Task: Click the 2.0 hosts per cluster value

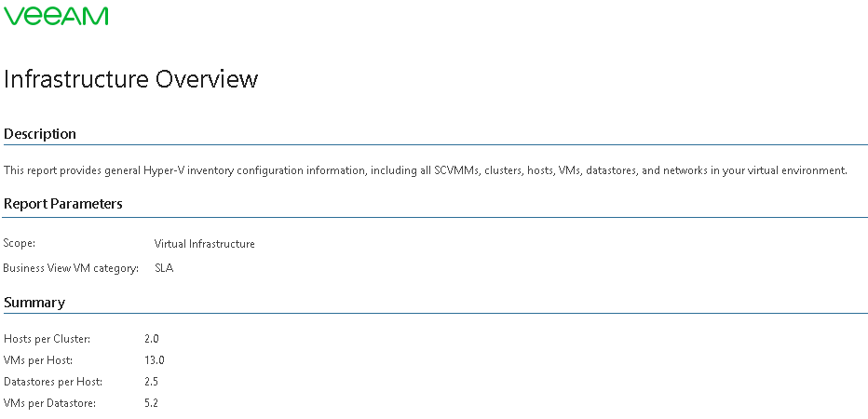Action: tap(152, 339)
